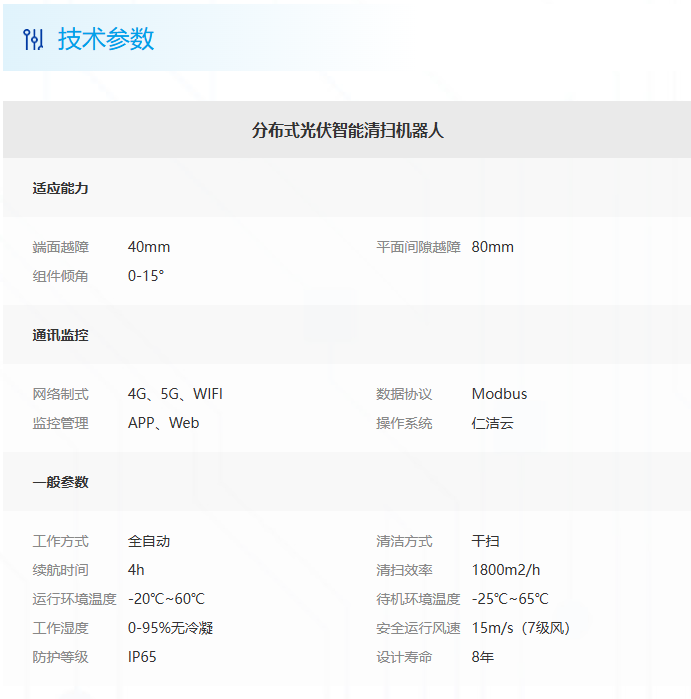Viewport: 691px width, 699px height.
Task: Click the 15m/s（7级风） wind speed value
Action: [x=520, y=628]
